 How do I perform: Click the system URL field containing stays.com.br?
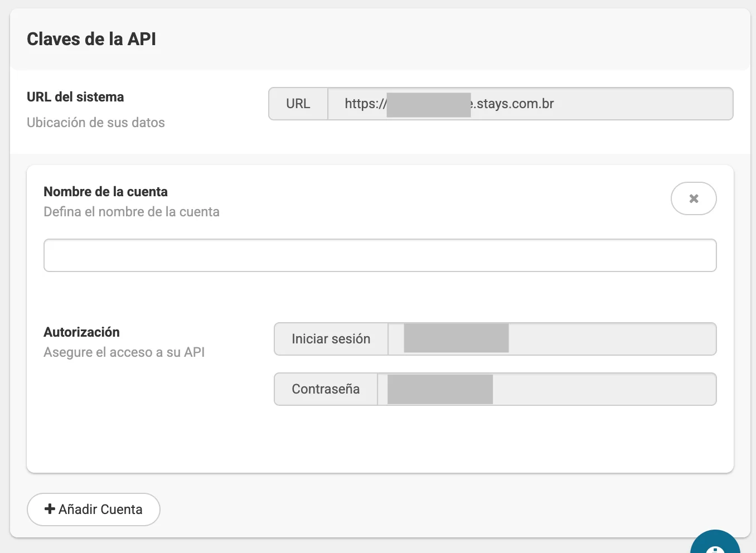coord(530,104)
